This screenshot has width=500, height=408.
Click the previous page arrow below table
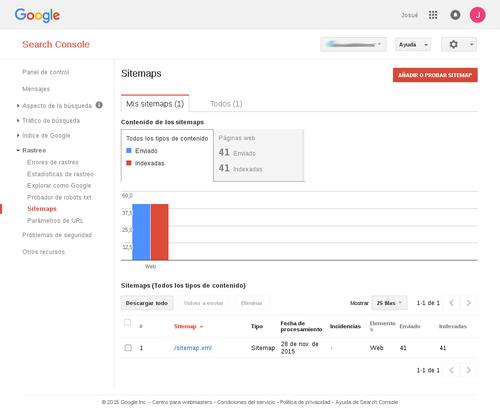pyautogui.click(x=452, y=370)
